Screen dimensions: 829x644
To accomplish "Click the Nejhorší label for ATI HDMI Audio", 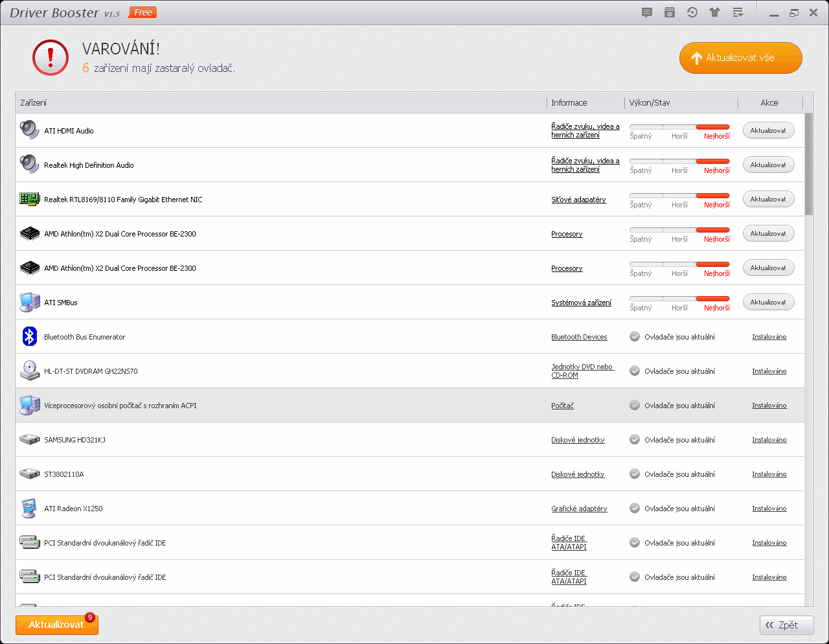I will pyautogui.click(x=717, y=136).
